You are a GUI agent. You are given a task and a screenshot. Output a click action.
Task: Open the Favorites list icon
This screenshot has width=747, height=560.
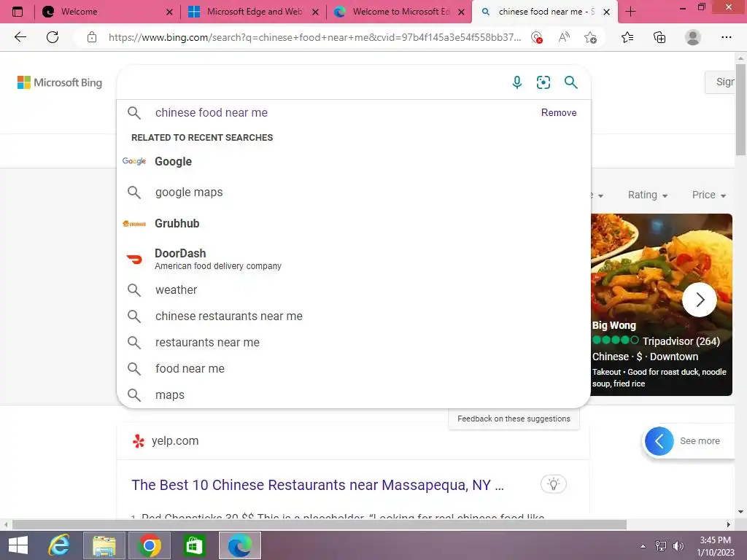click(x=627, y=37)
